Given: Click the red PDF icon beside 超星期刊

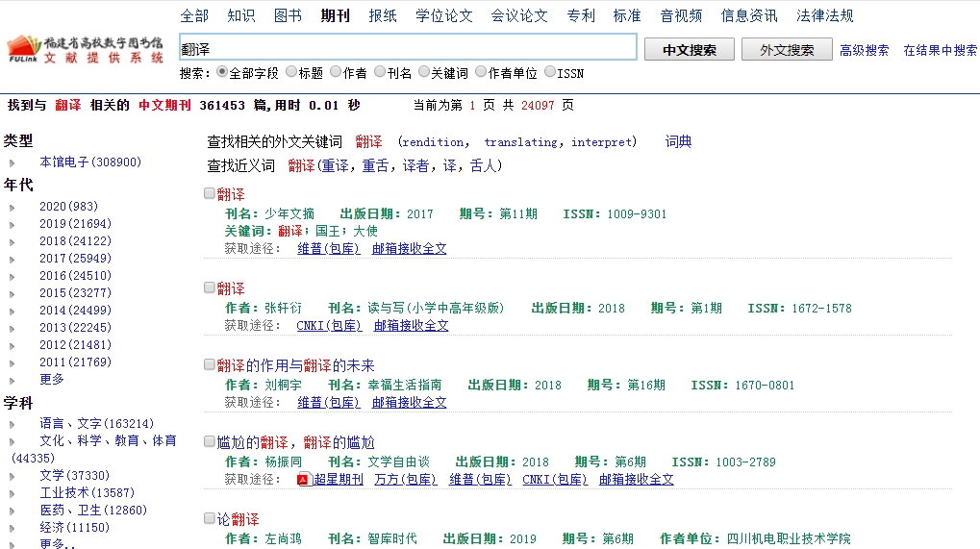Looking at the screenshot, I should (304, 480).
